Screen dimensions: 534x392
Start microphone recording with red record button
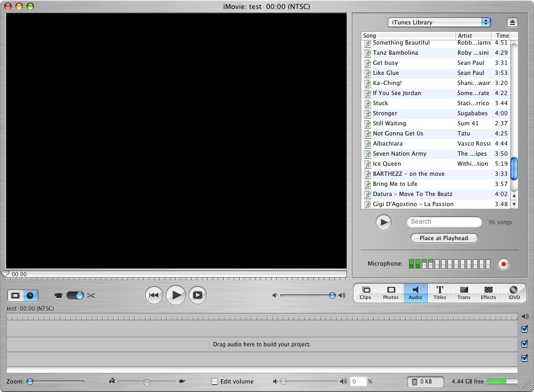[503, 264]
